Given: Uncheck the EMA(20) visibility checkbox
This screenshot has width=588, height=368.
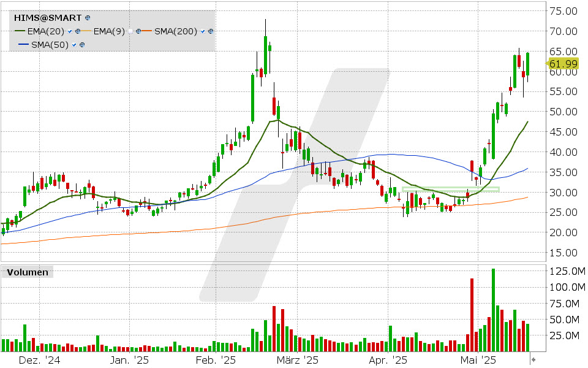Looking at the screenshot, I should [x=70, y=31].
